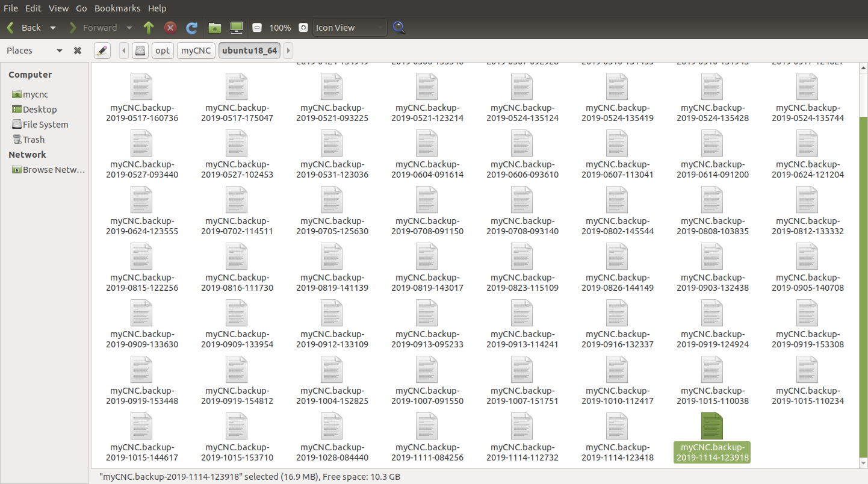This screenshot has height=484, width=868.
Task: Zoom in with the plus icon
Action: 303,28
